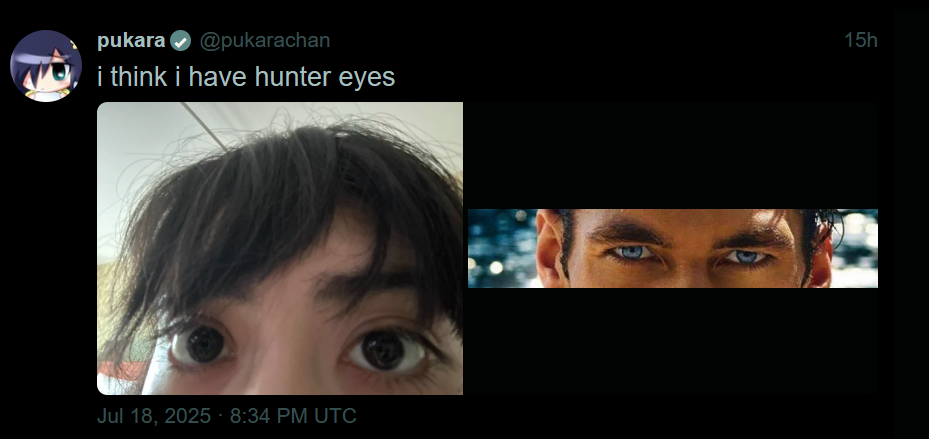Screen dimensions: 929x439
Task: Open the right blue-eyed man image
Action: (672, 248)
